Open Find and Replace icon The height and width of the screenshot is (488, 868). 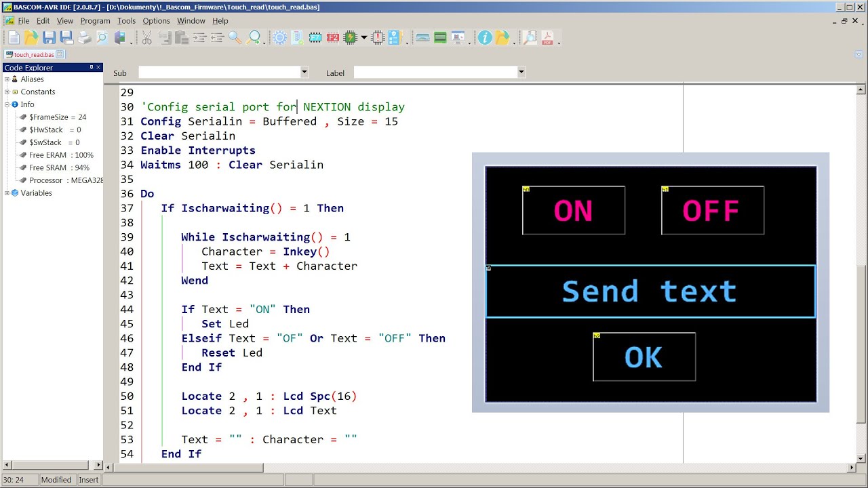254,38
